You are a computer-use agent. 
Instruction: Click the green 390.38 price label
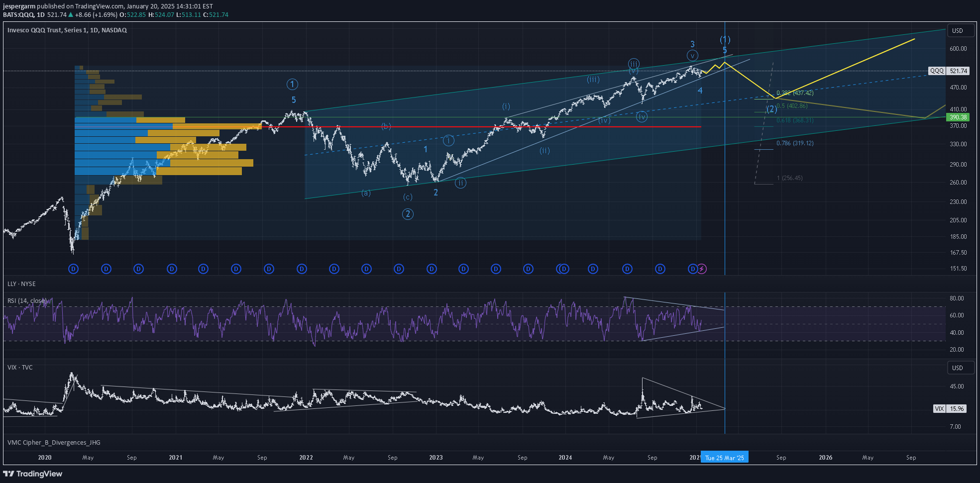[x=958, y=117]
